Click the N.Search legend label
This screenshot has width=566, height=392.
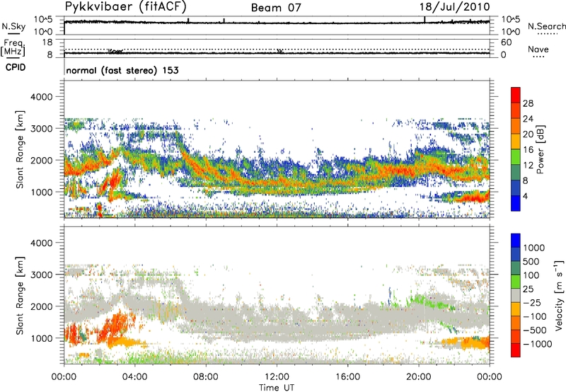click(x=546, y=26)
